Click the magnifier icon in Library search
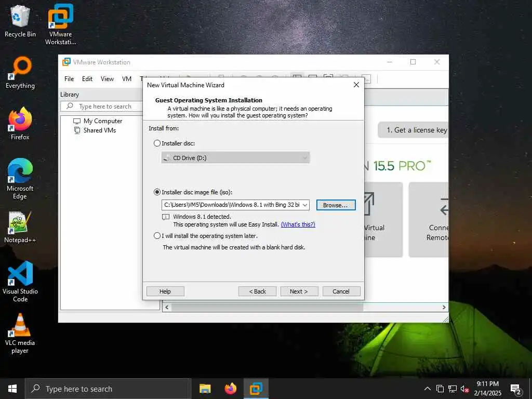Viewport: 532px width, 399px height. click(70, 106)
